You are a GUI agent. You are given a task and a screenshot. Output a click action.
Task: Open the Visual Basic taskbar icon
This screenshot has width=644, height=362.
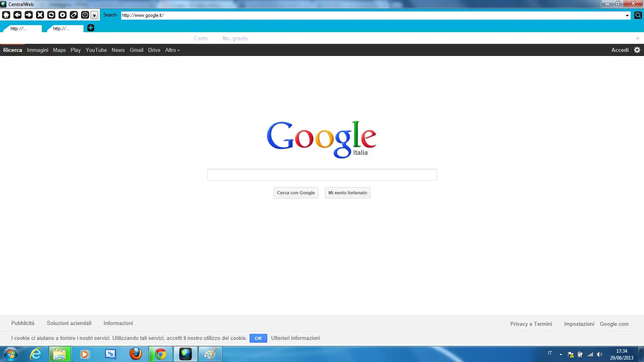(110, 354)
